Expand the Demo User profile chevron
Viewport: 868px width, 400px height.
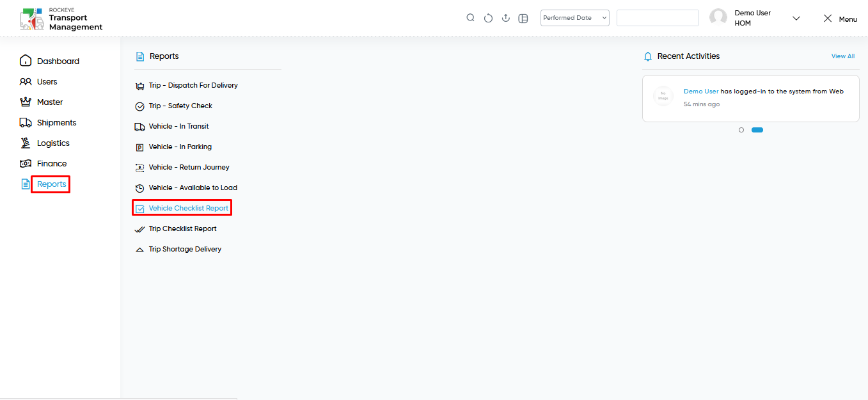796,19
